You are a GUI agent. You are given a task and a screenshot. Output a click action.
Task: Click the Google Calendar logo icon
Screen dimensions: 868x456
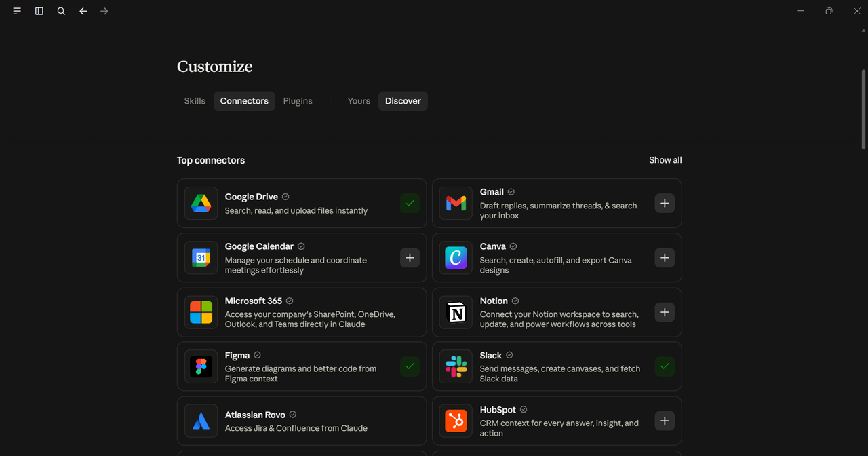coord(201,258)
